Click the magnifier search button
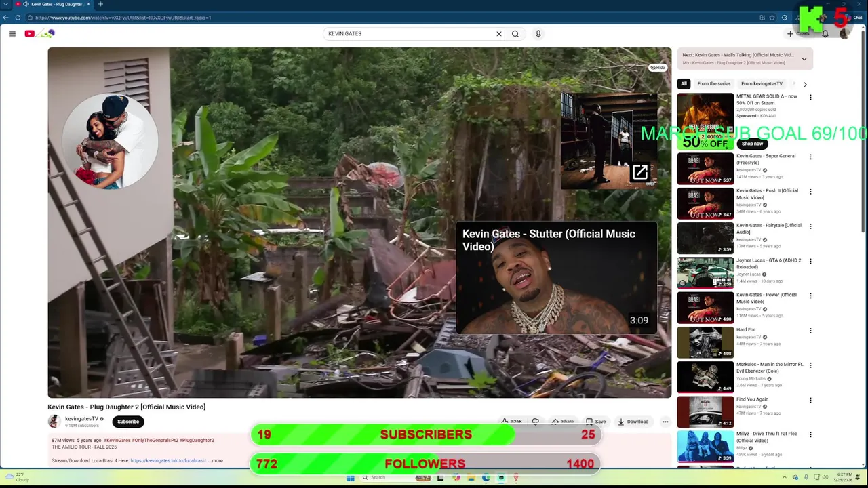The height and width of the screenshot is (488, 868). tap(515, 33)
